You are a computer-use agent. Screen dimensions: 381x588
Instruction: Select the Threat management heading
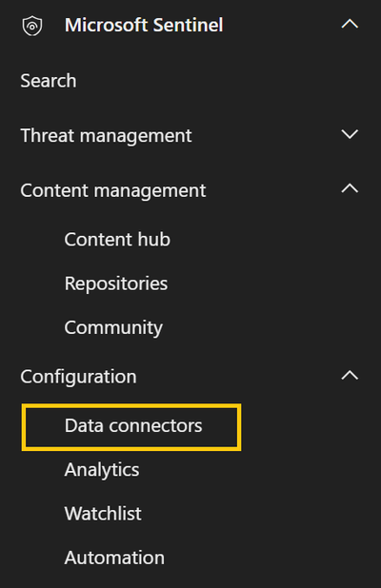106,135
